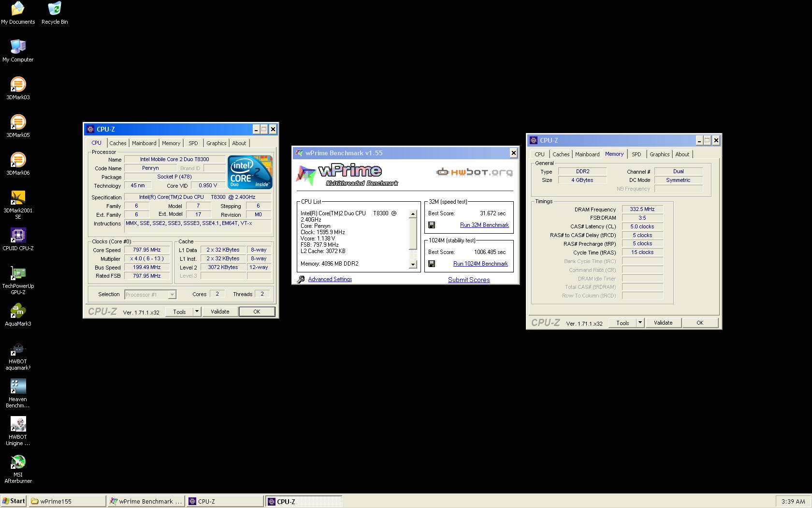Open Caches tab in right CPU-Z window

[x=561, y=154]
